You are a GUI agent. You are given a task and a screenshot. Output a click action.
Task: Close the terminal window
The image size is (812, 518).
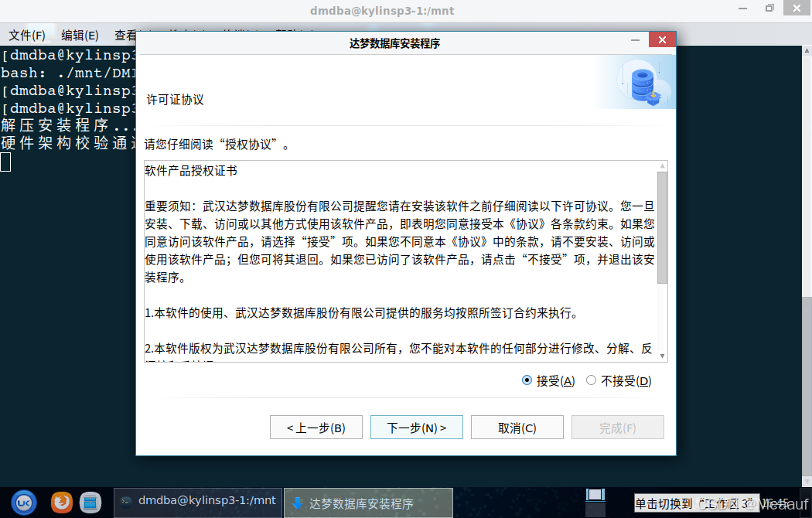pos(797,9)
